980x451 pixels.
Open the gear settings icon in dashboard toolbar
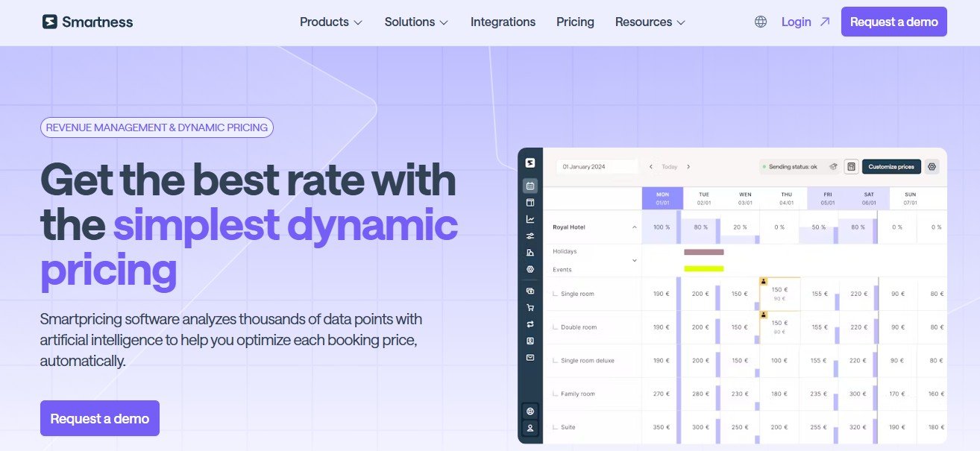932,167
